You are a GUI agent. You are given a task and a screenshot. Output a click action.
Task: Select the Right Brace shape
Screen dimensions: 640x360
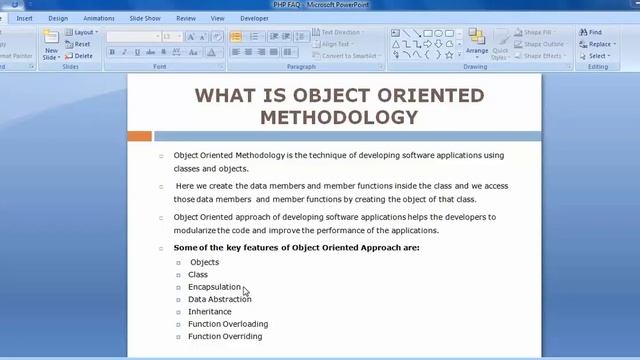click(x=438, y=55)
